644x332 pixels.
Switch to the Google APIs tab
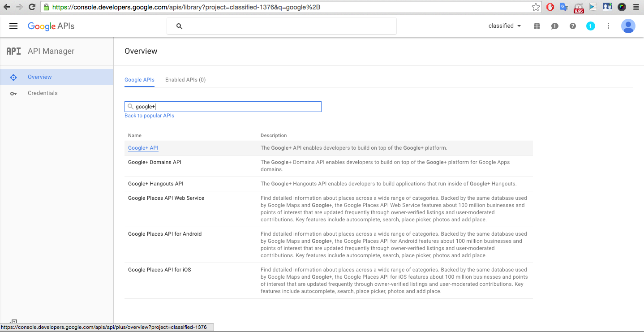click(139, 80)
